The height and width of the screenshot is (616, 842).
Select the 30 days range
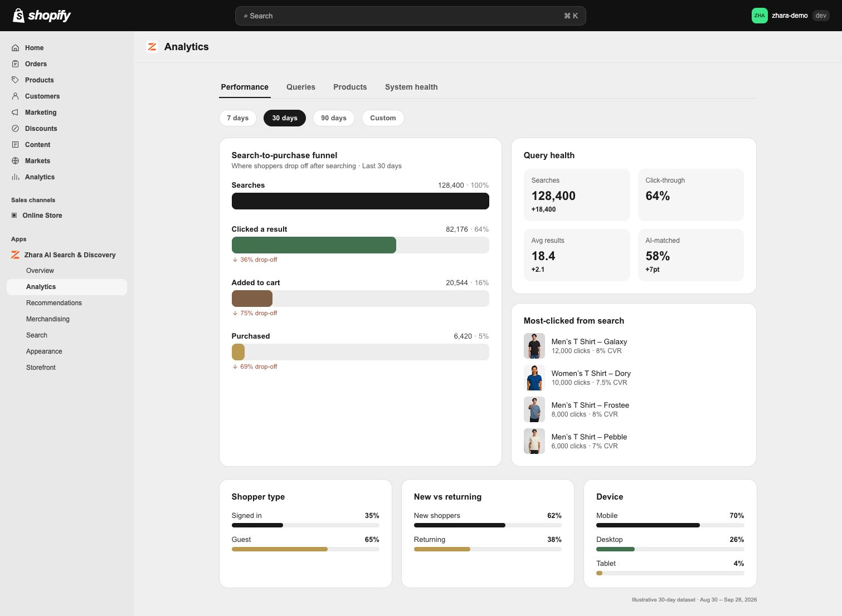coord(285,118)
